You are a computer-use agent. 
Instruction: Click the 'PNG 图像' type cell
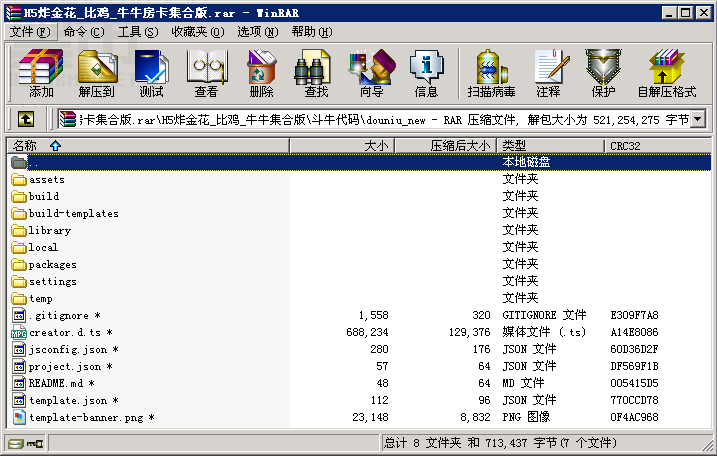click(526, 417)
